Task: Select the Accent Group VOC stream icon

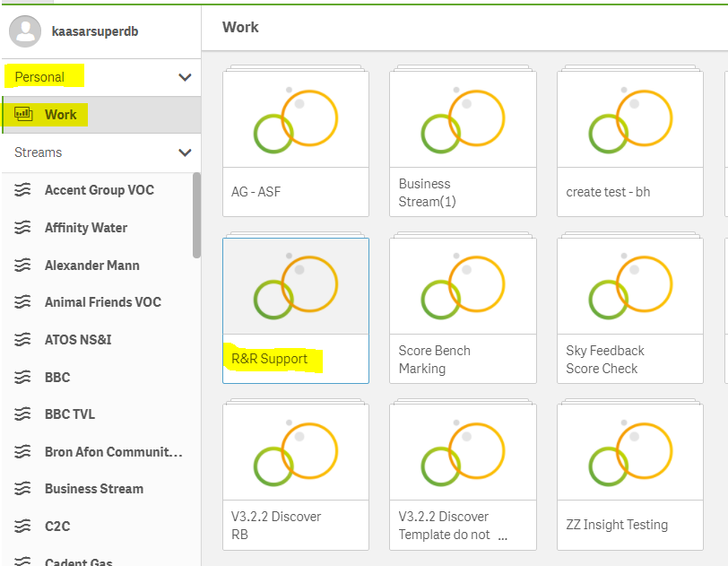Action: [22, 190]
